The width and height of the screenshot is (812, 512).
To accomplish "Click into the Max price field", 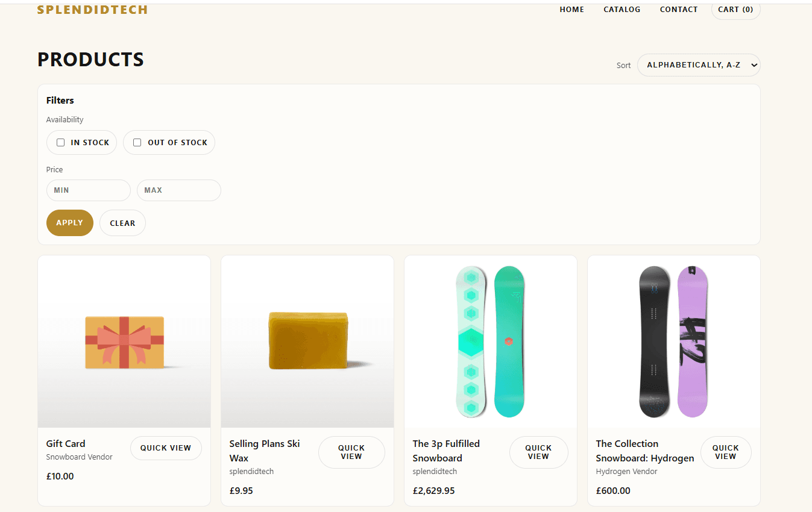I will (178, 190).
